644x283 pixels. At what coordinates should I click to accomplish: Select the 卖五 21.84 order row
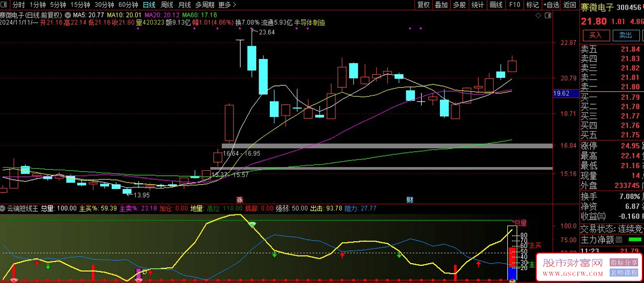[x=612, y=49]
